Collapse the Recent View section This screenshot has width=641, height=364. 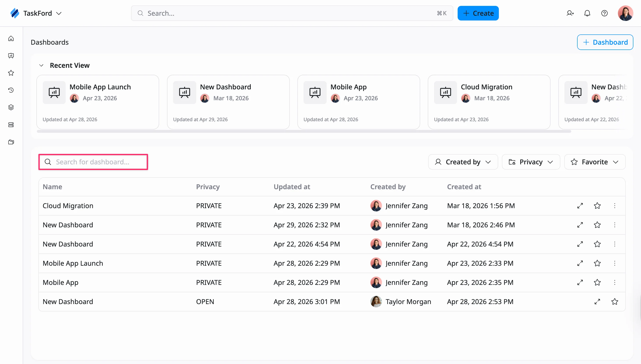(41, 66)
